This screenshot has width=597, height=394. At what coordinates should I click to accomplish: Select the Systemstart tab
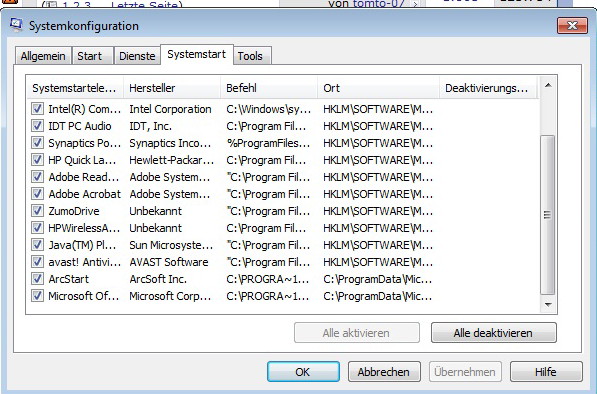[196, 54]
